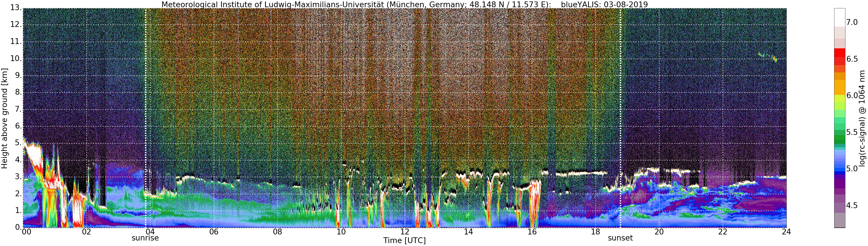Click the y-axis tick label '5.'

tap(18, 143)
